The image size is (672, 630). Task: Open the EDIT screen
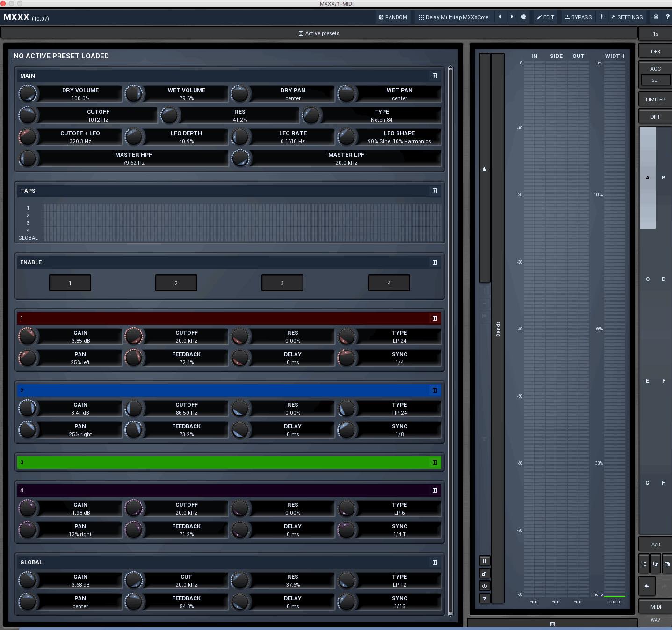pyautogui.click(x=545, y=17)
